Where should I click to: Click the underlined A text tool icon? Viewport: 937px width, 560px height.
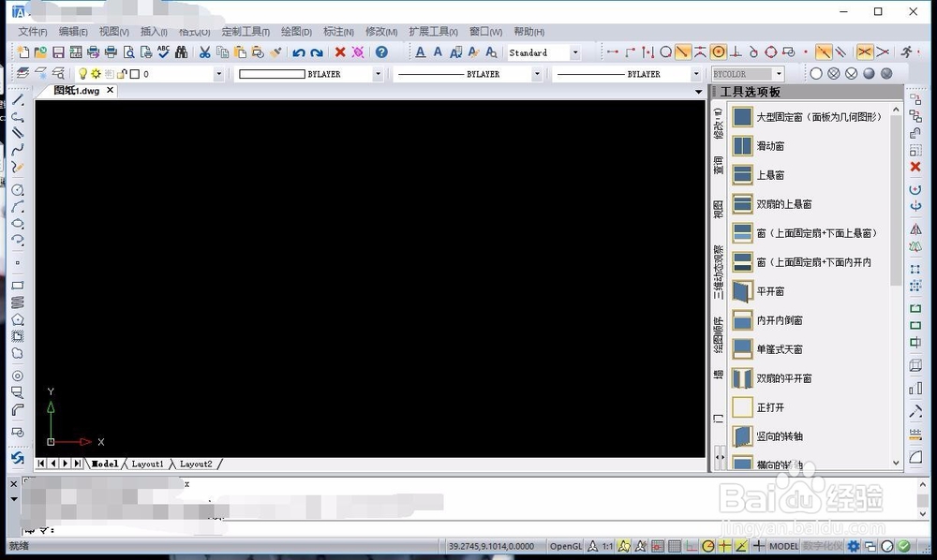[x=420, y=52]
